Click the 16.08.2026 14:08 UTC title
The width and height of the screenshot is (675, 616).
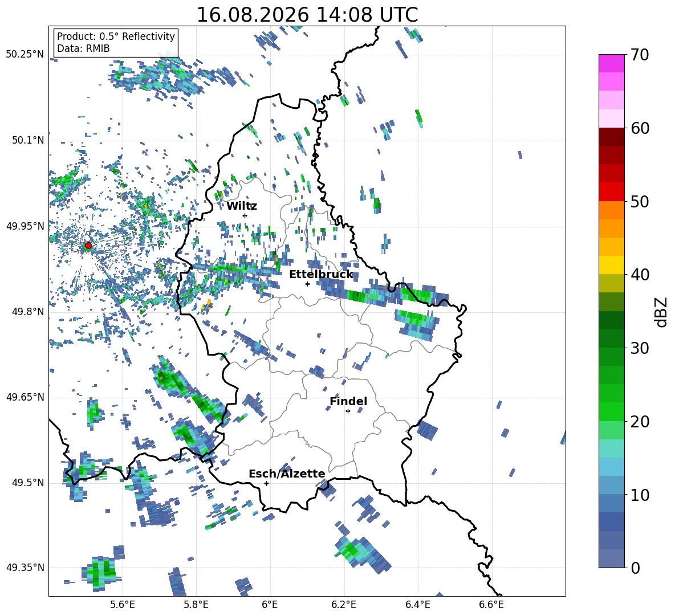coord(307,15)
